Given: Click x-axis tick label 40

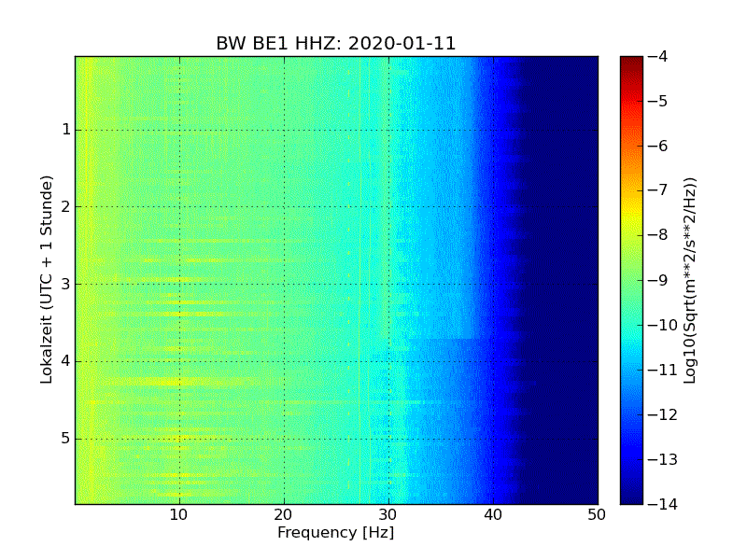Looking at the screenshot, I should click(493, 515).
